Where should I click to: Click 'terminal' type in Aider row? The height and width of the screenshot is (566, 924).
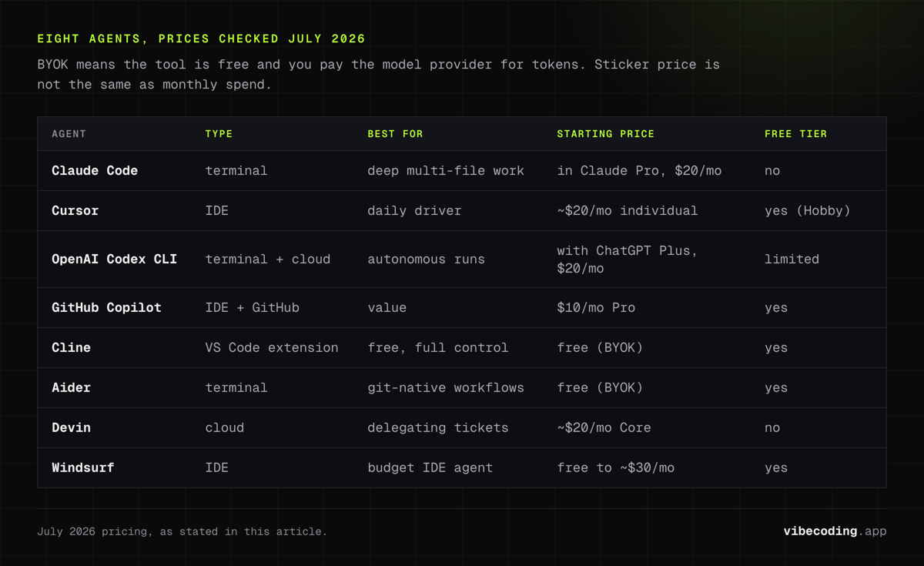click(x=236, y=388)
